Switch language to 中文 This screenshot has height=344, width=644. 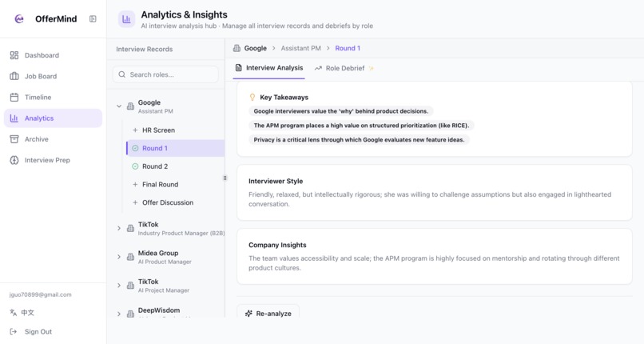coord(22,312)
